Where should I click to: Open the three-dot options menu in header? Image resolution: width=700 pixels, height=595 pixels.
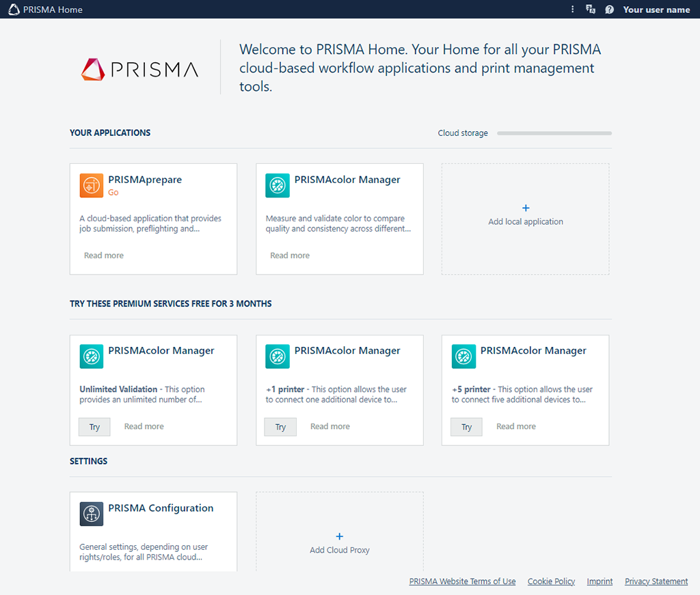pos(573,10)
